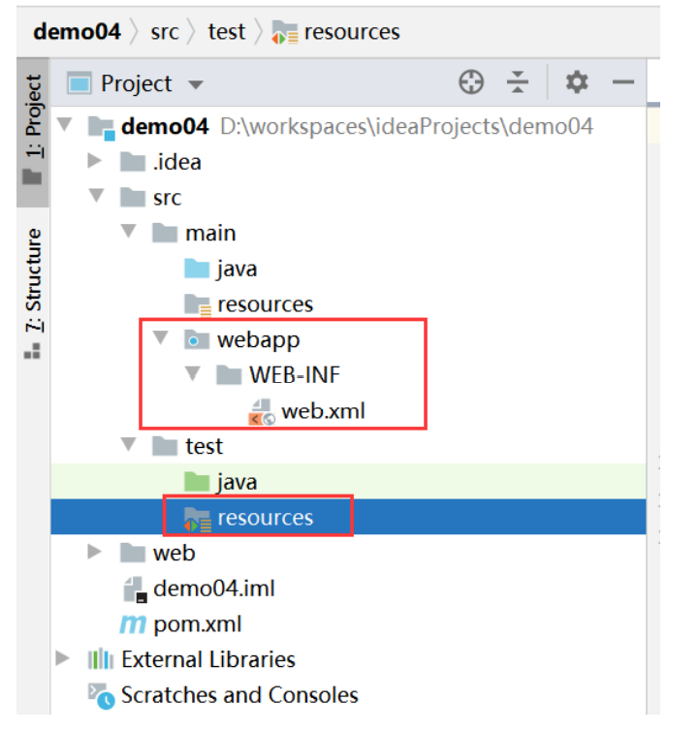Click the webapp web-resource folder icon
The height and width of the screenshot is (733, 700).
click(x=197, y=339)
